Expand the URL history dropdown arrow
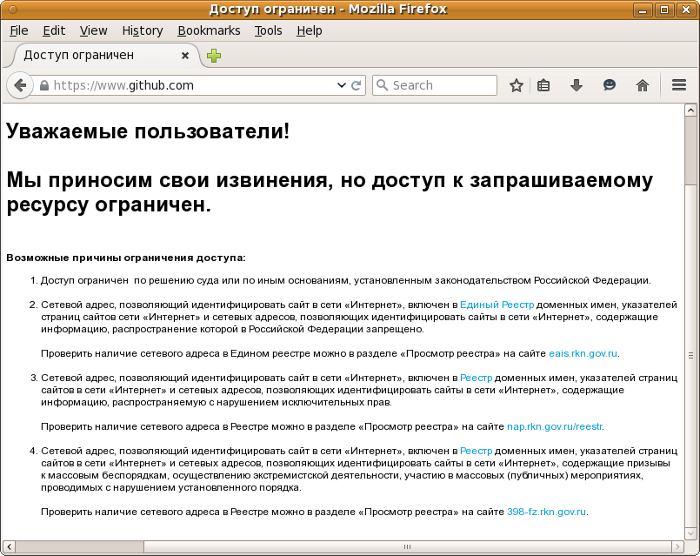Viewport: 700px width, 556px height. tap(342, 86)
